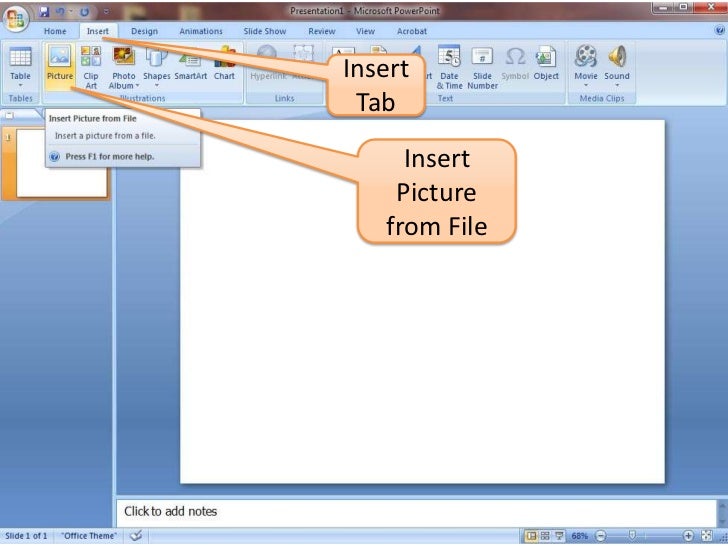Image resolution: width=728 pixels, height=546 pixels.
Task: Switch to Slide Sorter view
Action: 545,536
